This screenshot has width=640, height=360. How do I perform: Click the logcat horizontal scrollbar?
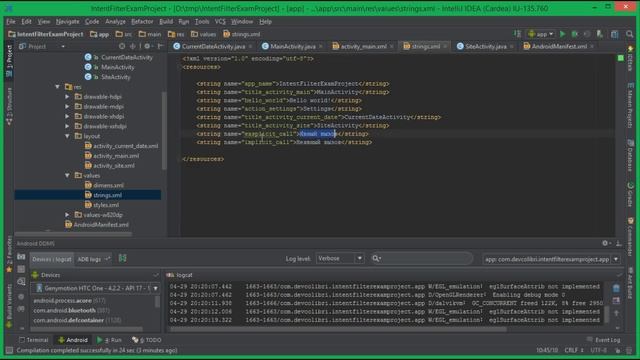point(338,329)
